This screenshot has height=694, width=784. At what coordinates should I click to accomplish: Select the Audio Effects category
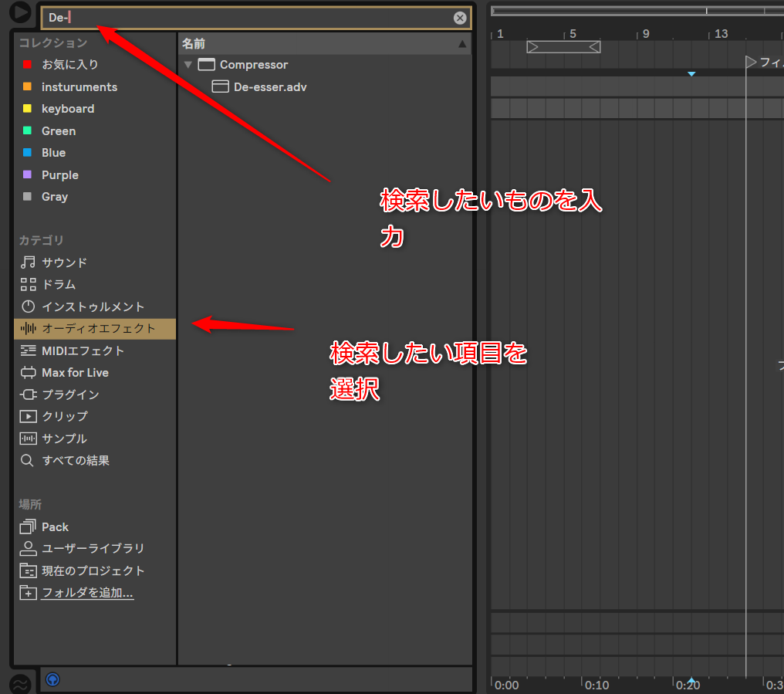[x=98, y=328]
